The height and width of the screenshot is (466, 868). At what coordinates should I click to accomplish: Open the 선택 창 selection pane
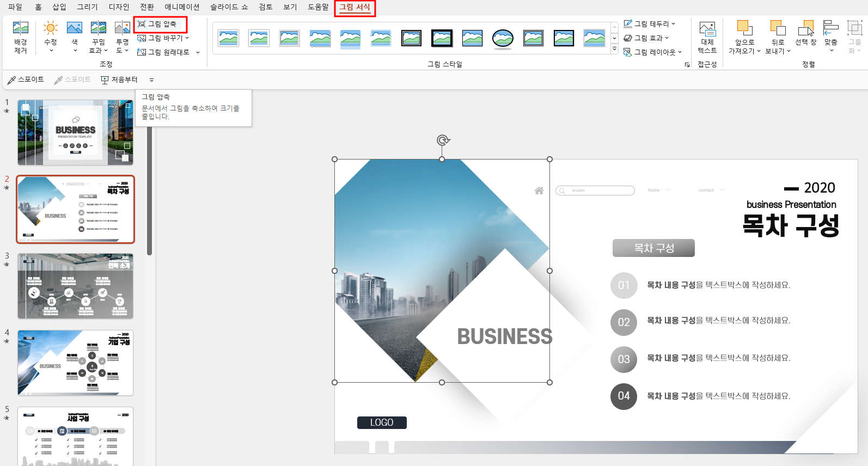(806, 34)
